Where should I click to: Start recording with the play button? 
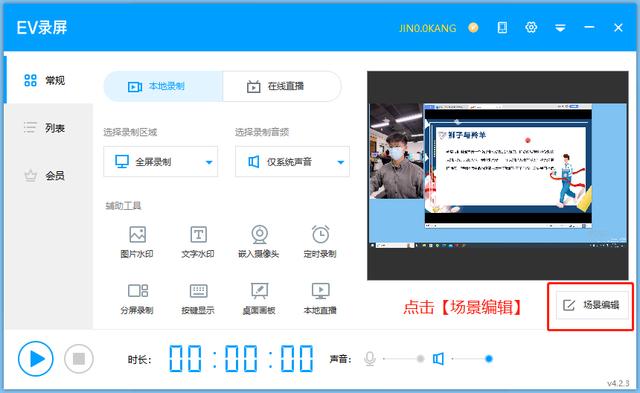coord(36,359)
